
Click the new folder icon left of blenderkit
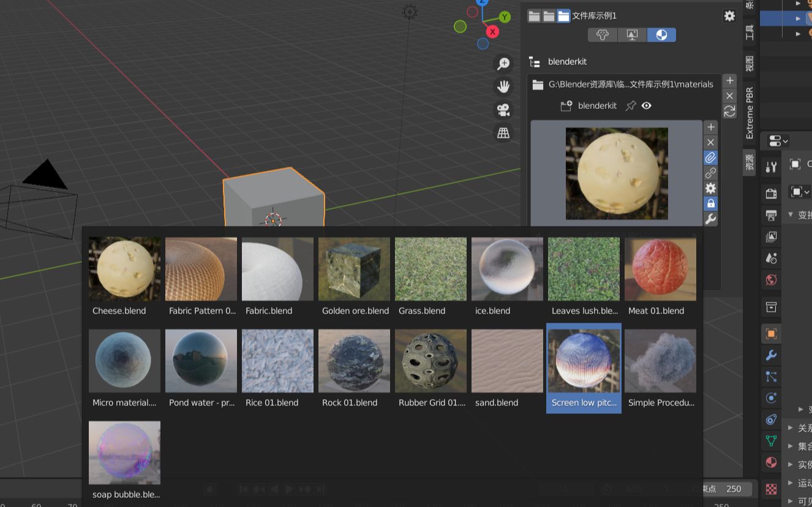tap(566, 106)
